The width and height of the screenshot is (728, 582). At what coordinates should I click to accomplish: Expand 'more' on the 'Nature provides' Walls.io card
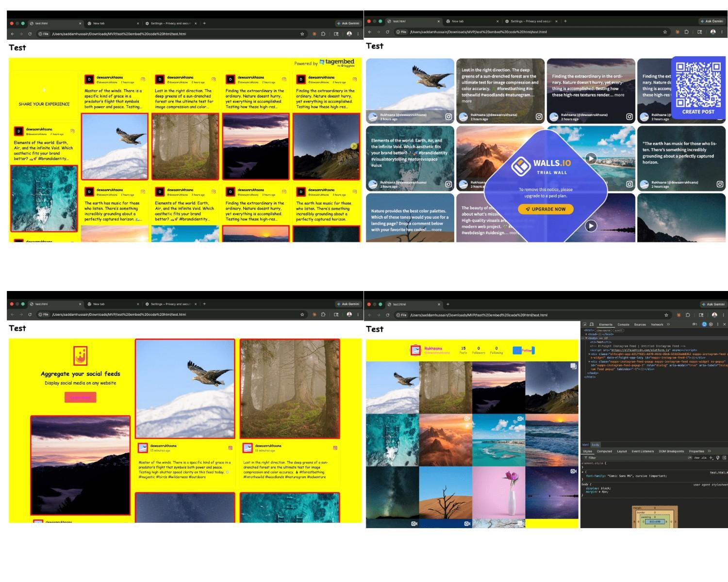coord(437,229)
